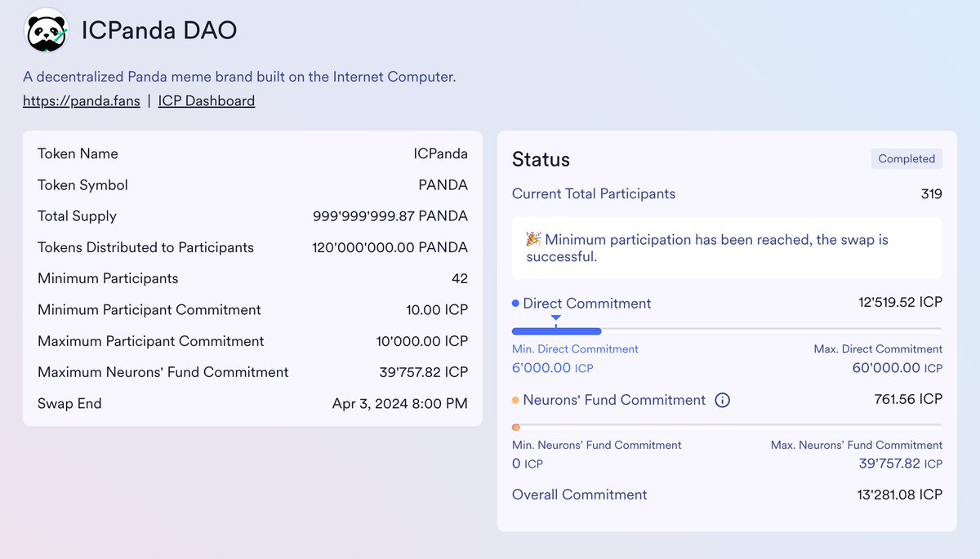The height and width of the screenshot is (559, 980).
Task: Click the Overall Commitment label
Action: coord(579,495)
